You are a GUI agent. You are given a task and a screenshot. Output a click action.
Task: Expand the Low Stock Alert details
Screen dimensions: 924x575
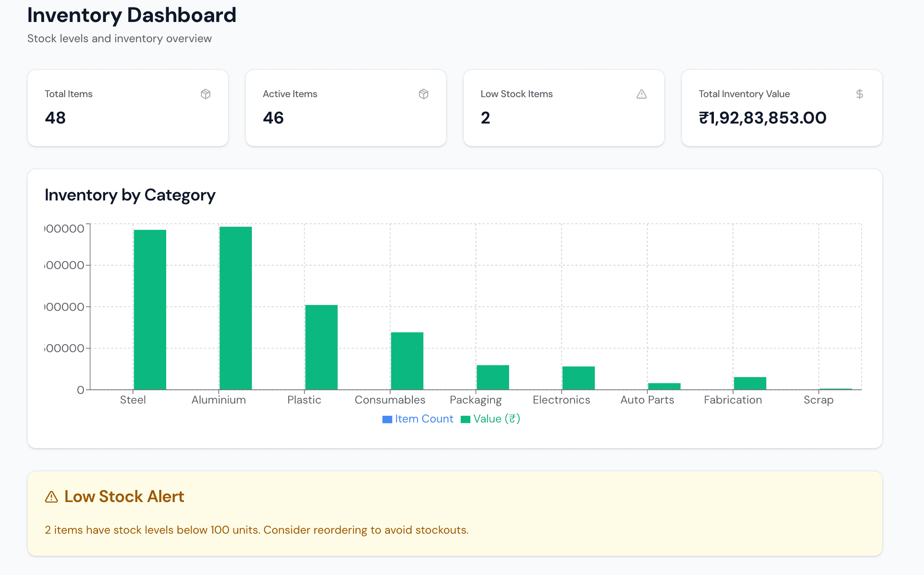pyautogui.click(x=124, y=497)
